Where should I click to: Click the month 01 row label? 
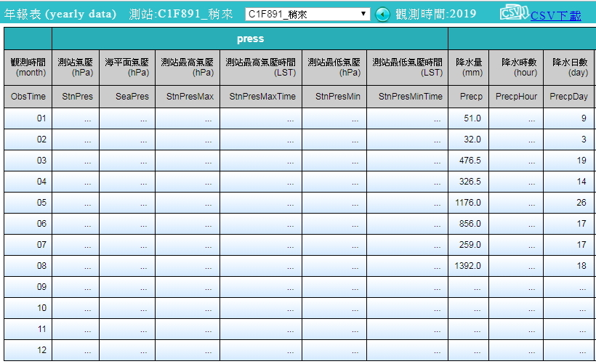coord(28,118)
